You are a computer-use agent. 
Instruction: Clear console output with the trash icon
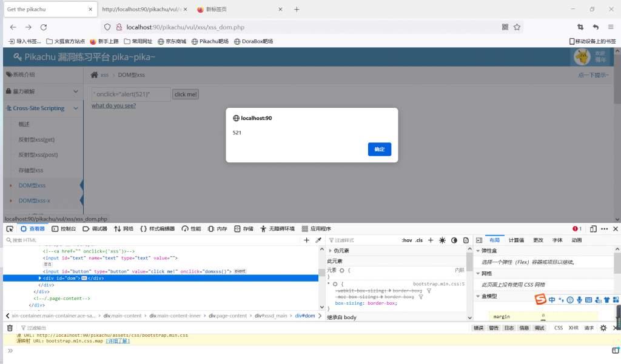10,328
